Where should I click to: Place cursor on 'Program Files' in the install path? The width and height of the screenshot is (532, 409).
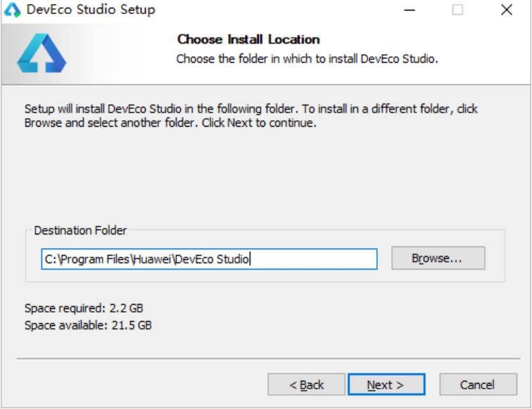pos(95,259)
